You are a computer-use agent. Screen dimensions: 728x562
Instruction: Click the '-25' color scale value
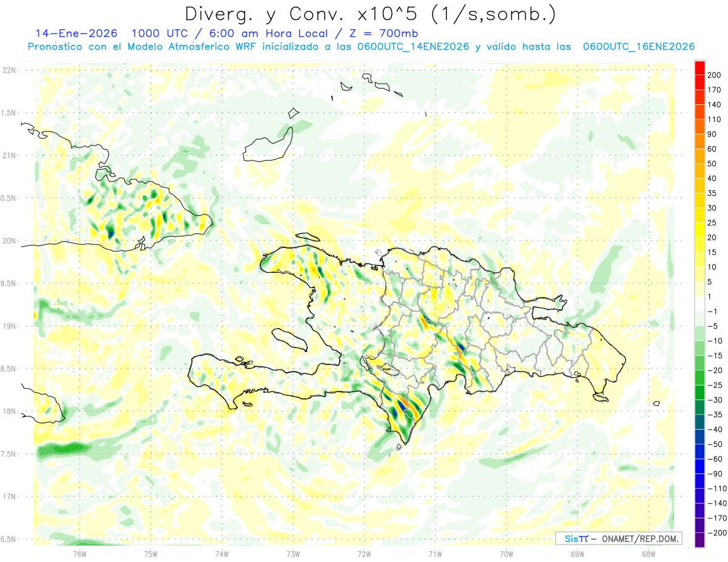tap(715, 385)
